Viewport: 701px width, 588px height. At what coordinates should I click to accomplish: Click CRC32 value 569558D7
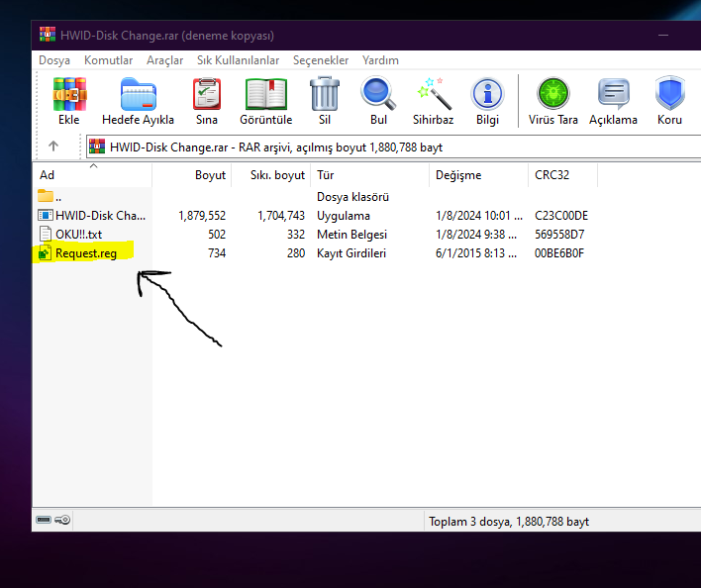(559, 235)
